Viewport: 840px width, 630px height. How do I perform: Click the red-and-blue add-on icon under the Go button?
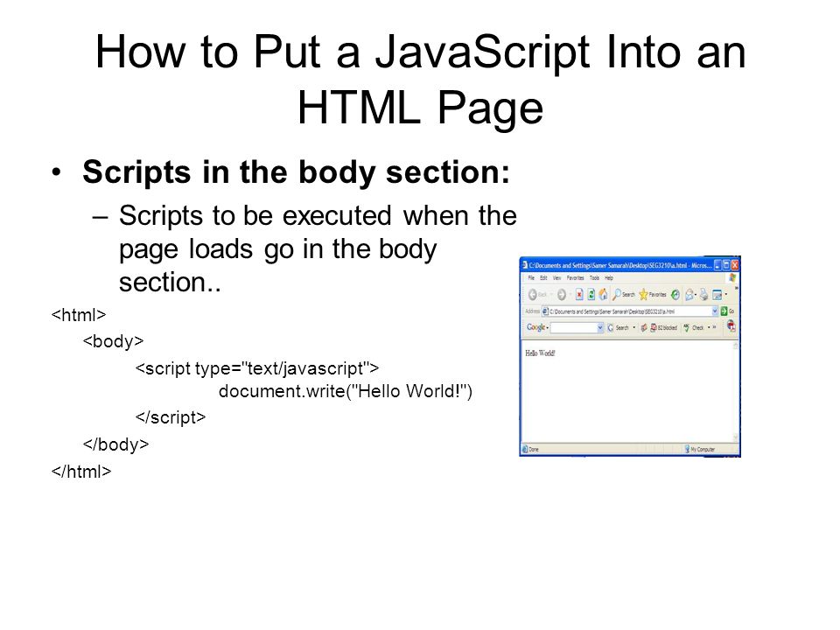[731, 325]
